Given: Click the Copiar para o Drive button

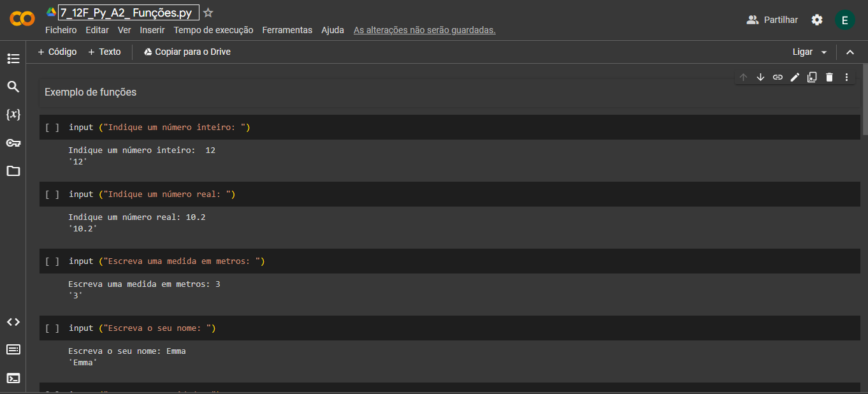Looking at the screenshot, I should [187, 52].
